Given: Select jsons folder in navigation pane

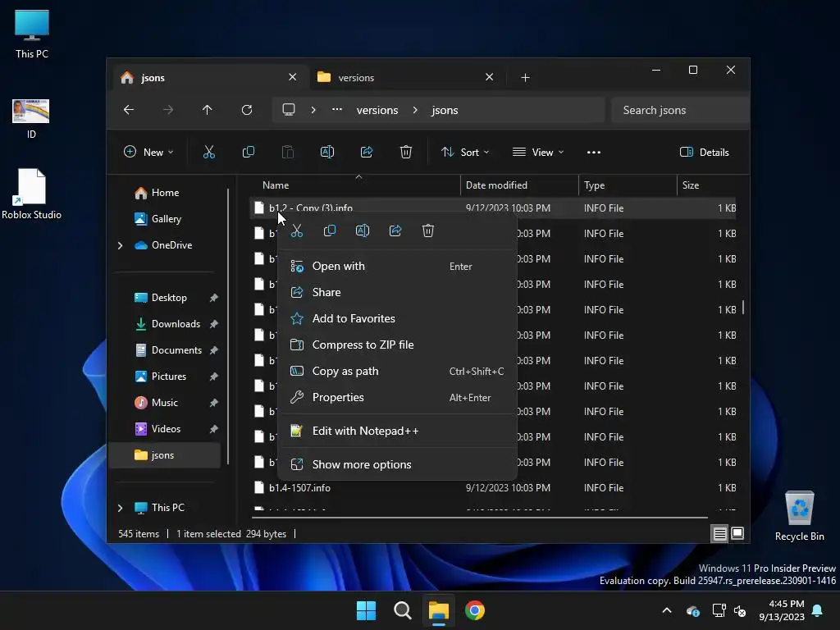Looking at the screenshot, I should pos(166,455).
